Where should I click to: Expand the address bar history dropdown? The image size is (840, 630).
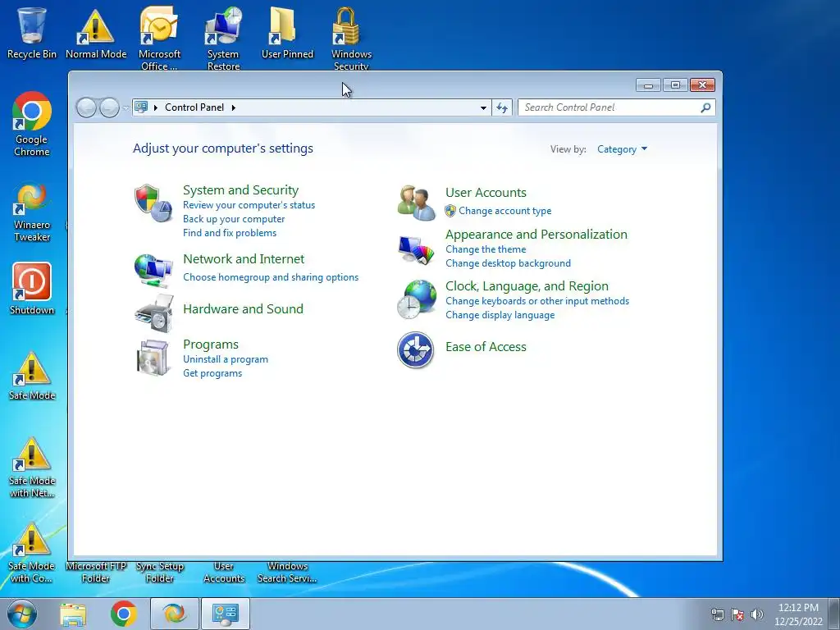point(483,107)
